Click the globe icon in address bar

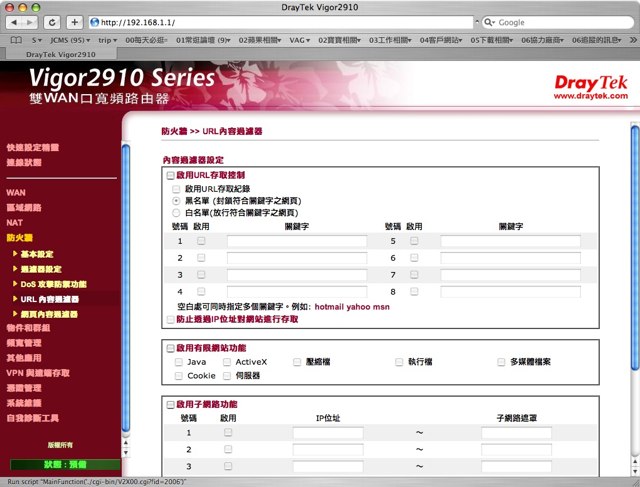pos(94,22)
